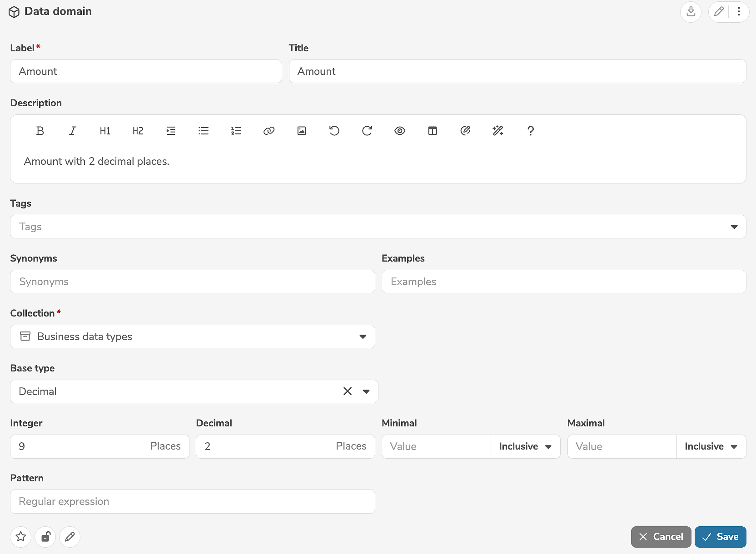Toggle the unlock padlock icon

click(x=45, y=537)
